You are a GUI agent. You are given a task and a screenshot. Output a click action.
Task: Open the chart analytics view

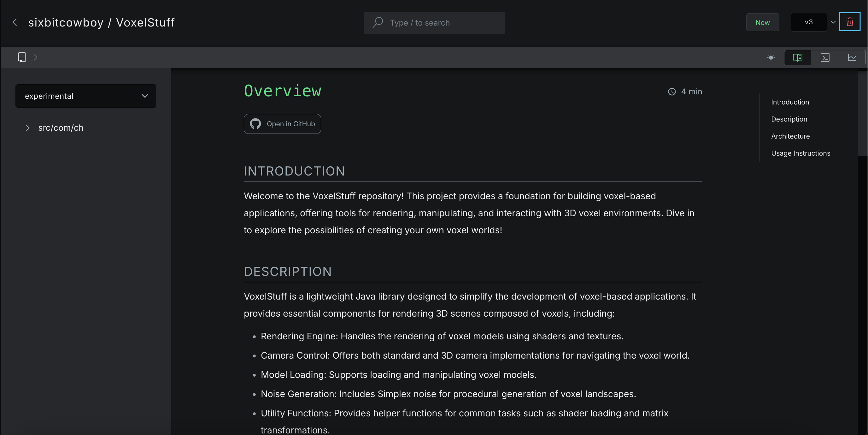852,58
